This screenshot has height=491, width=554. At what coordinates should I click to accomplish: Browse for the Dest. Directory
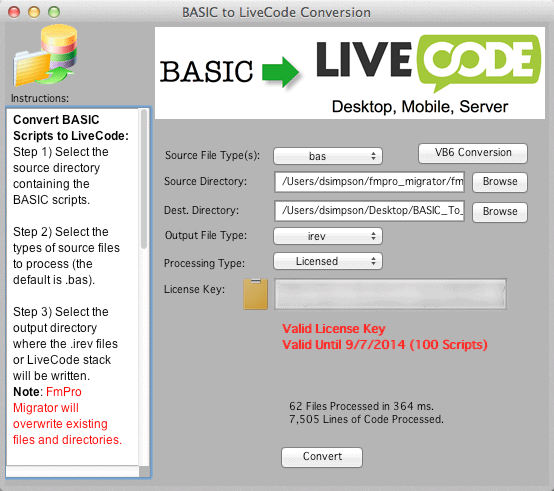500,212
